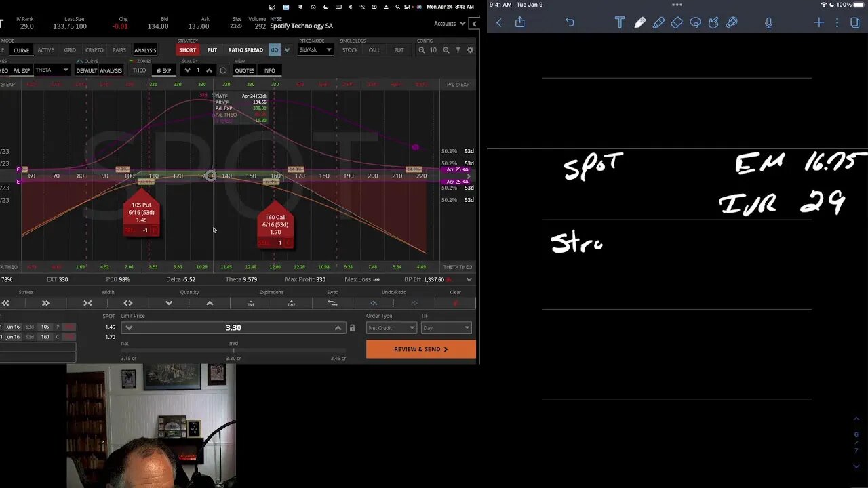
Task: Toggle the SHORT strategy button
Action: coord(188,50)
